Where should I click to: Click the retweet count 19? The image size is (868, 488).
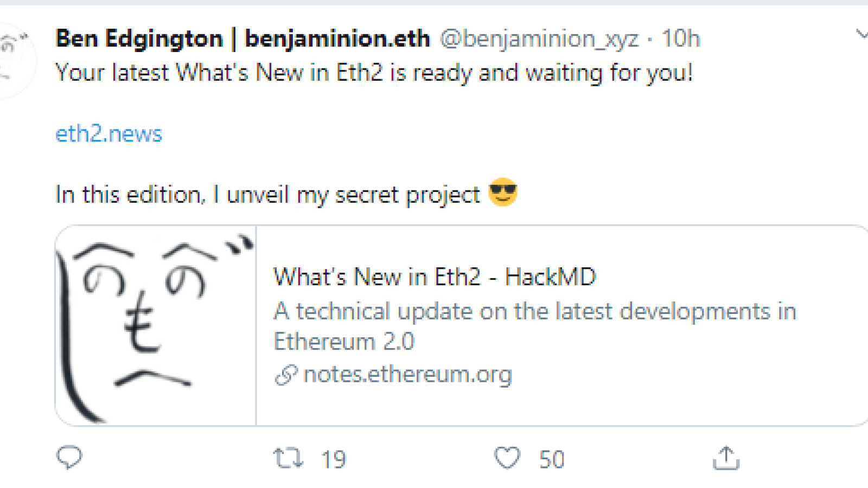333,459
